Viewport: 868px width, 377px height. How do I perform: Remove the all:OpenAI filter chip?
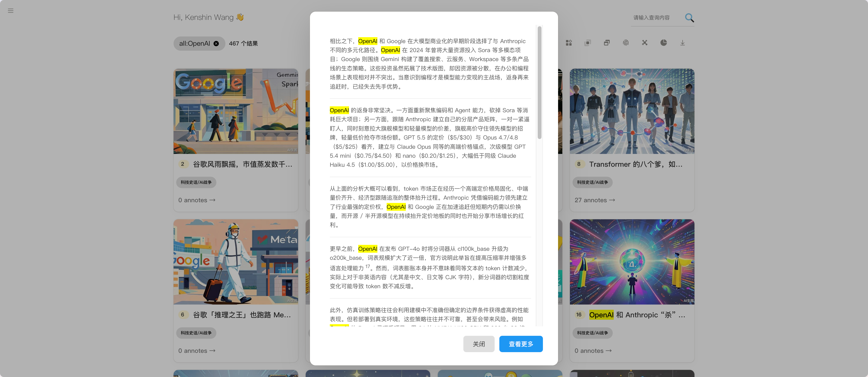(216, 44)
